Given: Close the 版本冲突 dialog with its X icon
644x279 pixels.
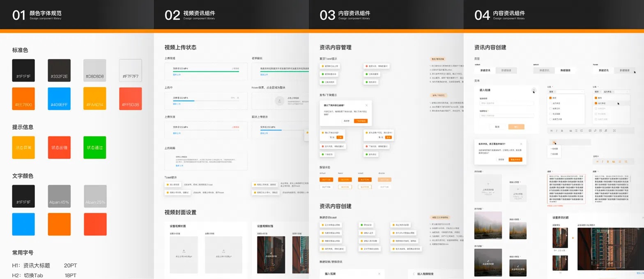Looking at the screenshot, I should click(x=521, y=144).
